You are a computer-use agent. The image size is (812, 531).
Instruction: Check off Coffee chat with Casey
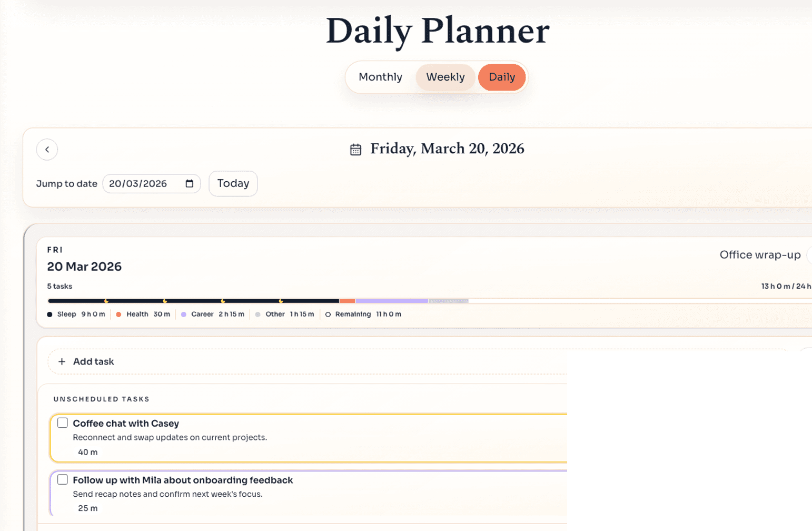click(x=62, y=422)
